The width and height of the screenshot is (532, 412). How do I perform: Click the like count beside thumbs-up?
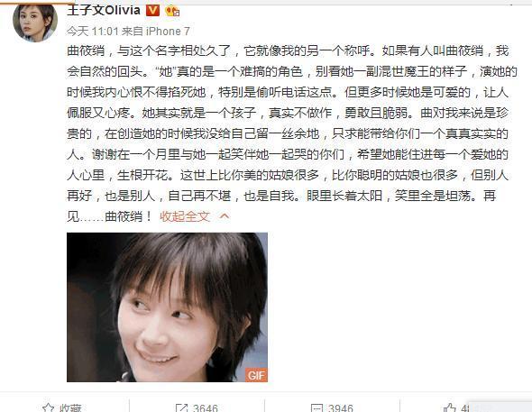(464, 407)
